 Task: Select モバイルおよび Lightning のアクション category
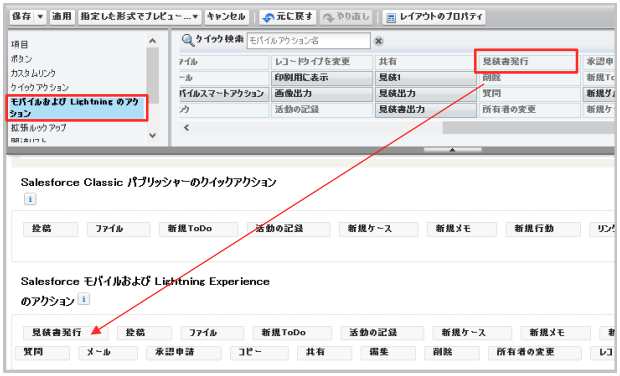[x=77, y=108]
